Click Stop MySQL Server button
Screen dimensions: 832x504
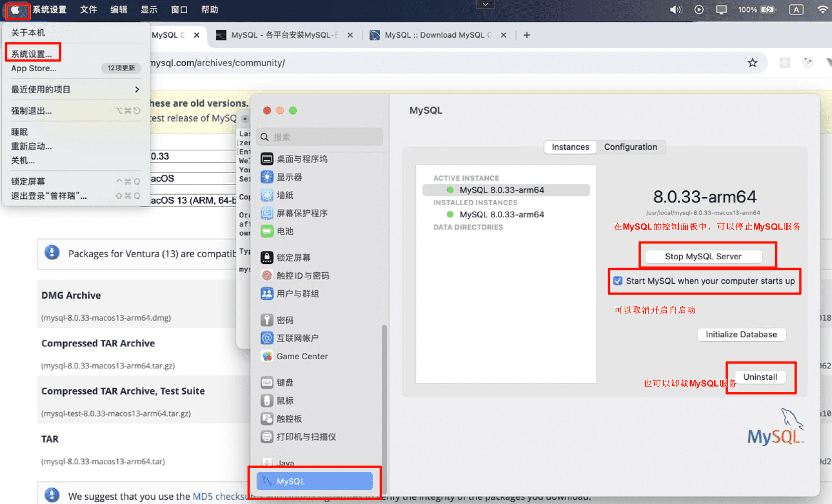click(703, 256)
